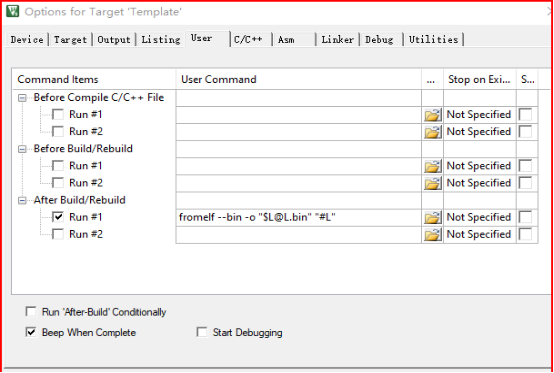Check the Start Debugging option
Screen dimensions: 554x373
point(202,332)
